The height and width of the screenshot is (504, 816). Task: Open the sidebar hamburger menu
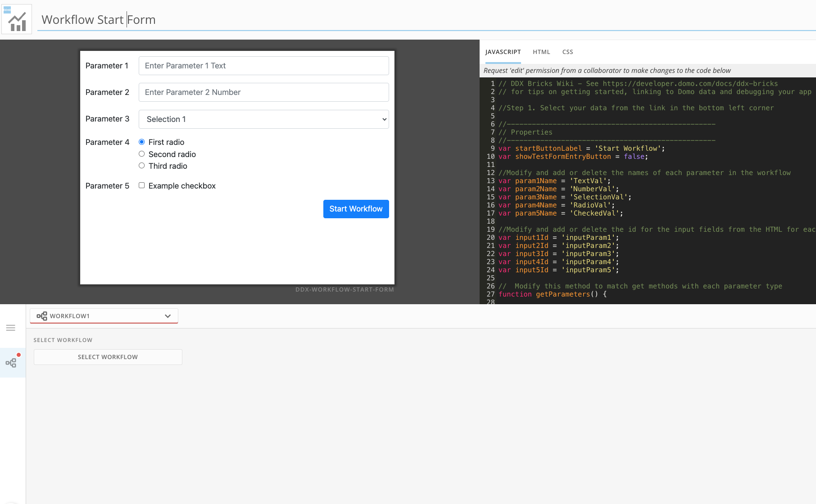pos(11,328)
